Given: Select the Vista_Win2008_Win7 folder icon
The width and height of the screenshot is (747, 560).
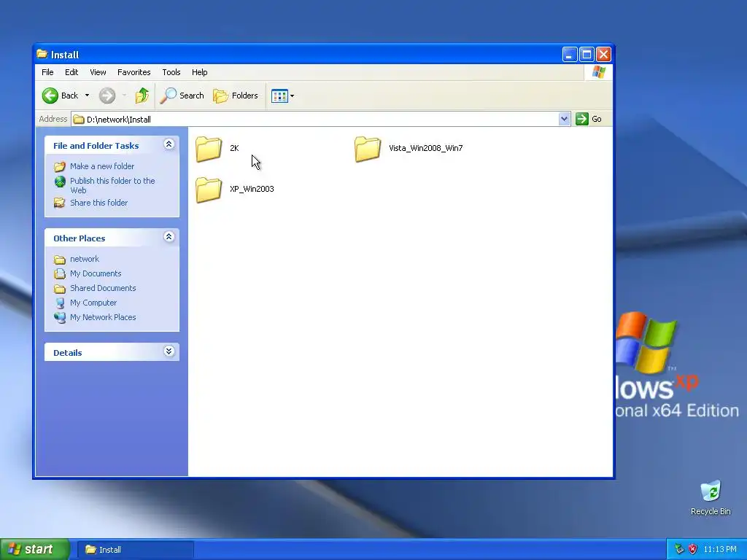Looking at the screenshot, I should [368, 149].
